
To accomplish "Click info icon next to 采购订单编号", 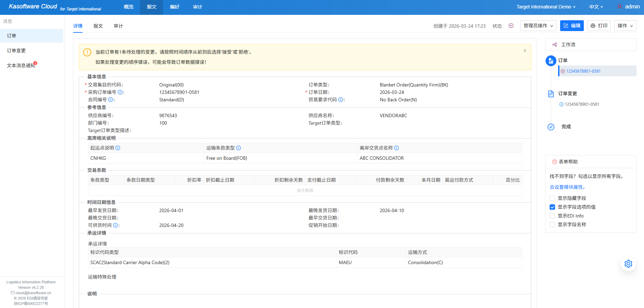I will pos(120,92).
